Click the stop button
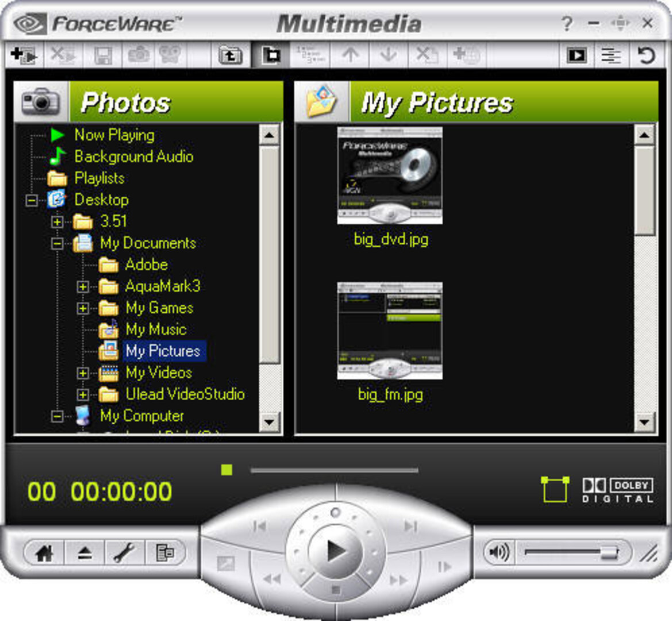Viewport: 672px width, 621px height. [x=336, y=591]
